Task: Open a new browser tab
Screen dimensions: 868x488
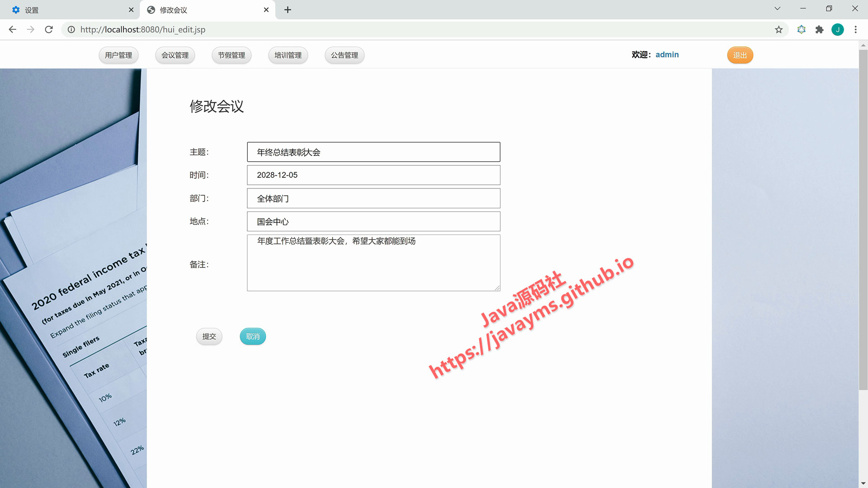Action: tap(288, 9)
